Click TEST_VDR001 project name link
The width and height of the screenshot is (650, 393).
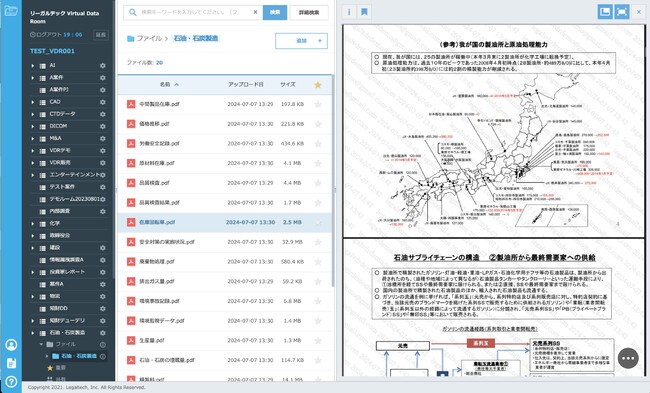[x=52, y=51]
